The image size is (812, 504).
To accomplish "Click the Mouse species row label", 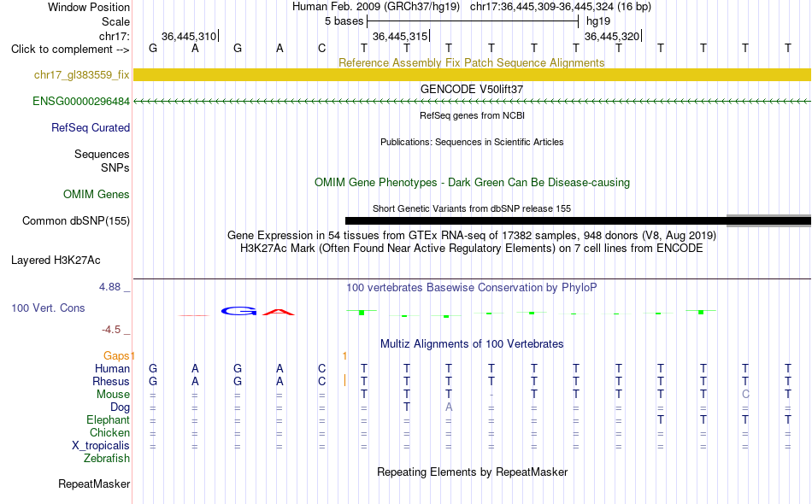I will [113, 395].
